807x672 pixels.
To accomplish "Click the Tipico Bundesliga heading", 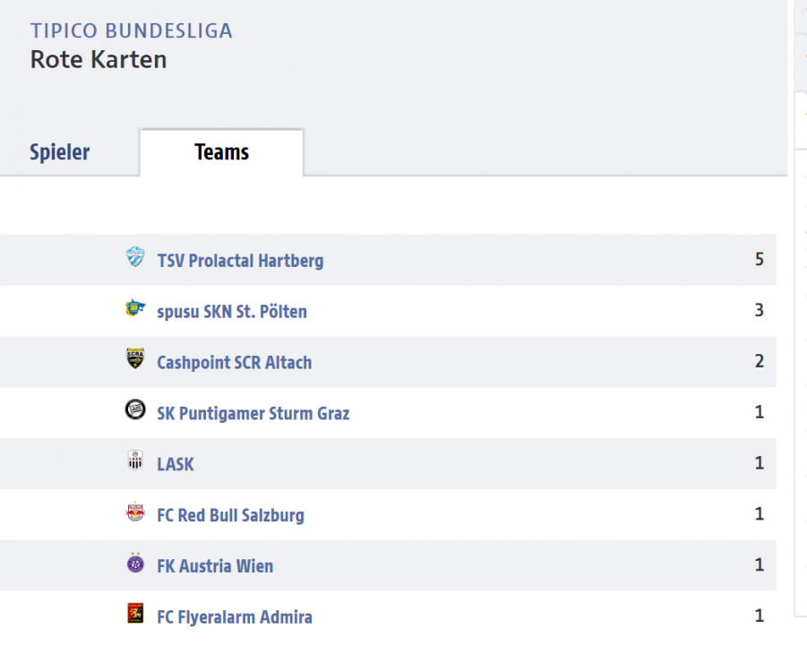I will point(132,30).
